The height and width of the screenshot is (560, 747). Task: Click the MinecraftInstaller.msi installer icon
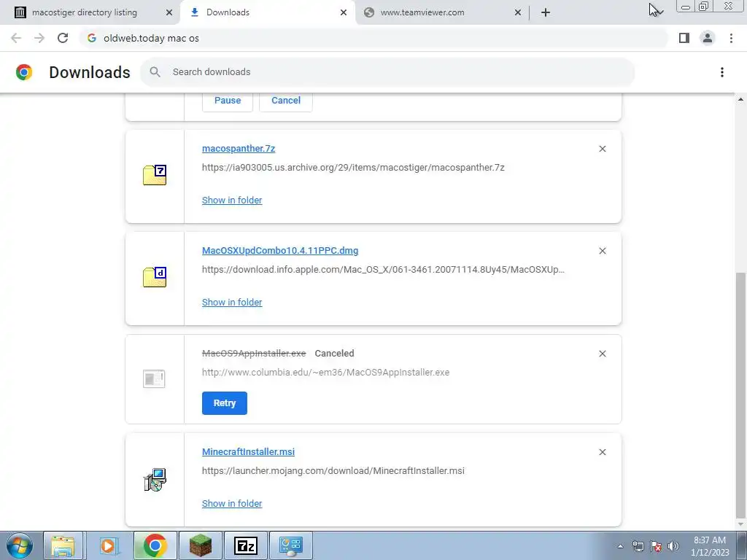pos(155,480)
